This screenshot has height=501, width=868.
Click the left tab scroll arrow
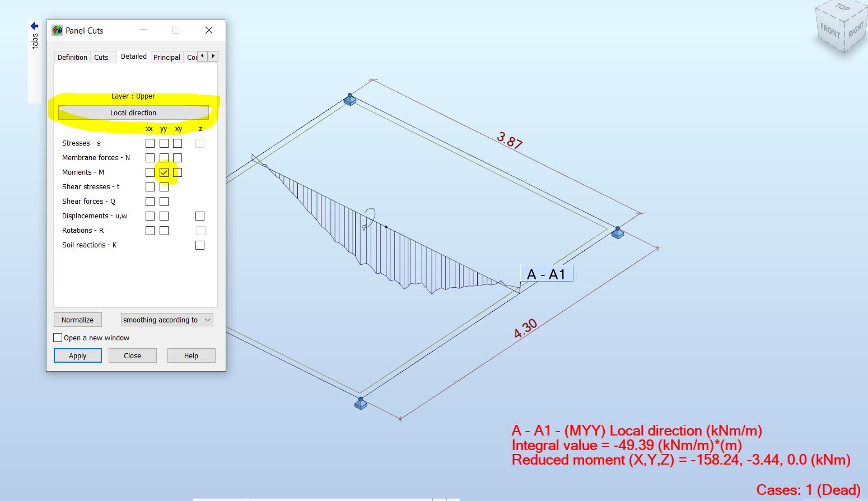203,56
